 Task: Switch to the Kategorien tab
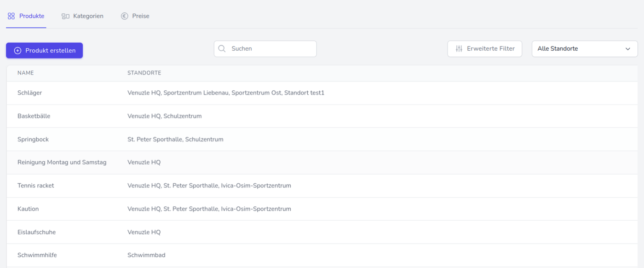pos(88,16)
